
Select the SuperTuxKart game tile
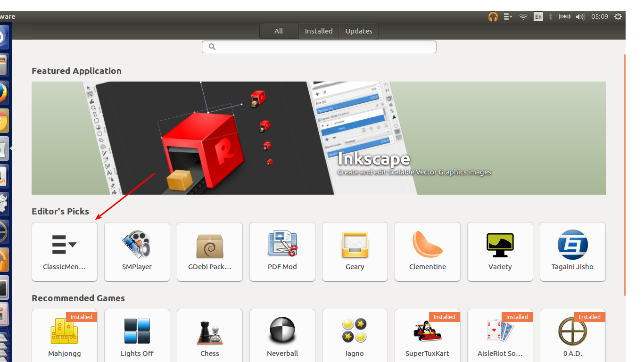point(428,336)
